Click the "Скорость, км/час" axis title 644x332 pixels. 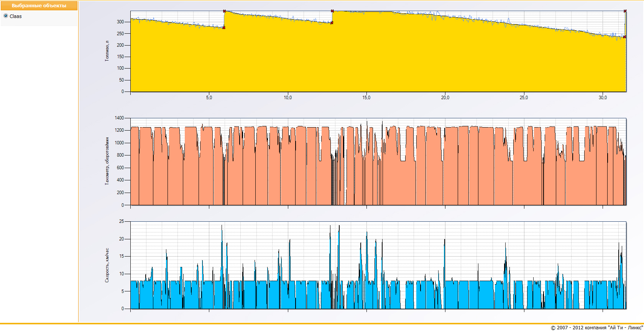pos(107,265)
